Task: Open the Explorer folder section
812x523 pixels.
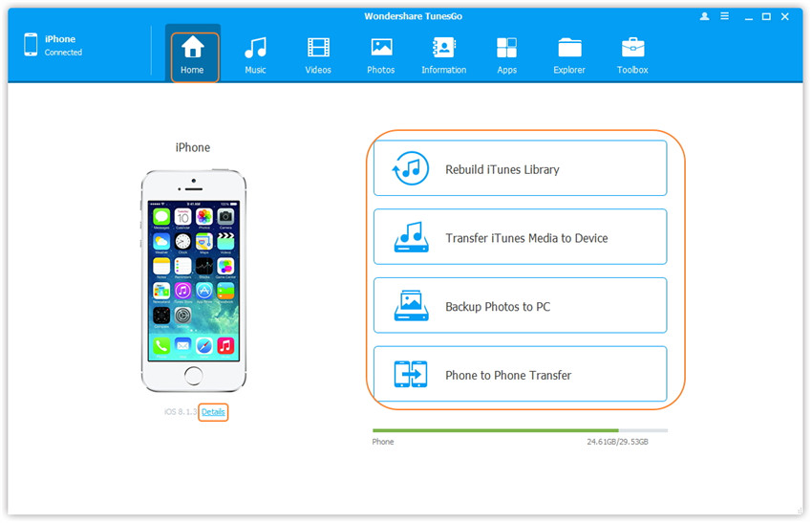Action: point(569,55)
